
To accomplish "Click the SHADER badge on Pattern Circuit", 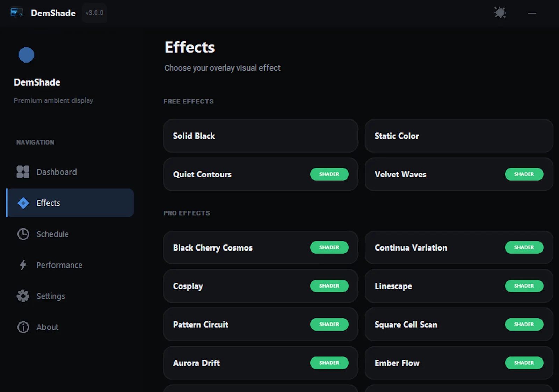I will click(329, 324).
